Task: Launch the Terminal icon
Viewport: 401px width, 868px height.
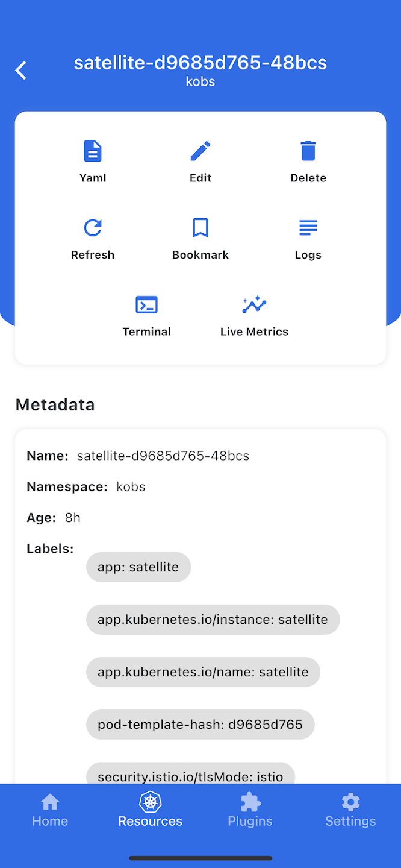Action: pyautogui.click(x=146, y=305)
